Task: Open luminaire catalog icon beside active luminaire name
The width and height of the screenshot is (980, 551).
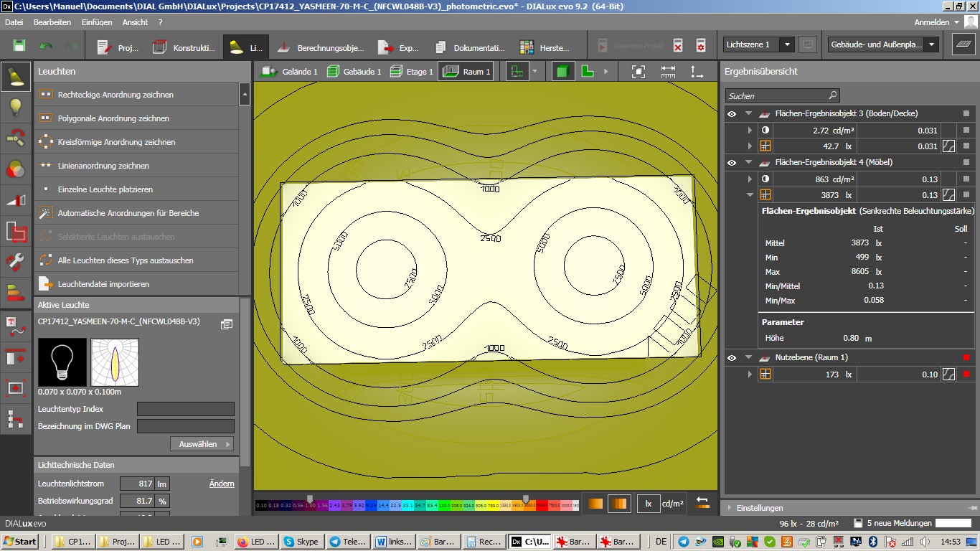Action: click(x=227, y=324)
